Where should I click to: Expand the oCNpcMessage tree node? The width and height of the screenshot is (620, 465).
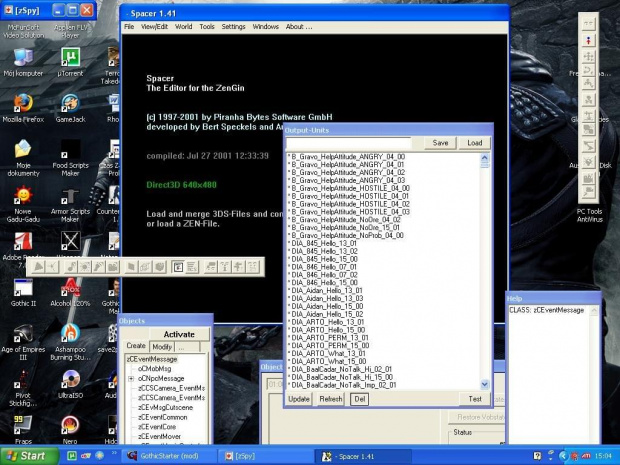click(x=131, y=378)
